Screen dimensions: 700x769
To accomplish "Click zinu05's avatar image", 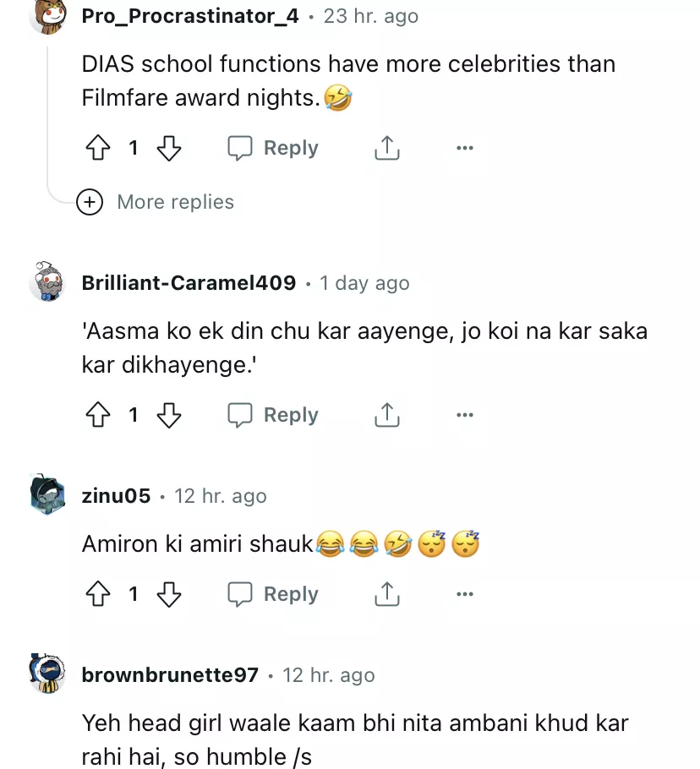I will [47, 496].
